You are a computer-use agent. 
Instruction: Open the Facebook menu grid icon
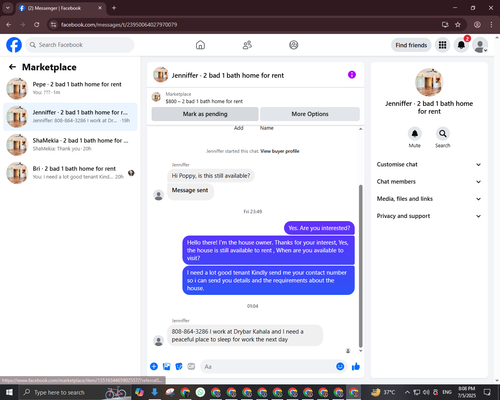click(442, 45)
